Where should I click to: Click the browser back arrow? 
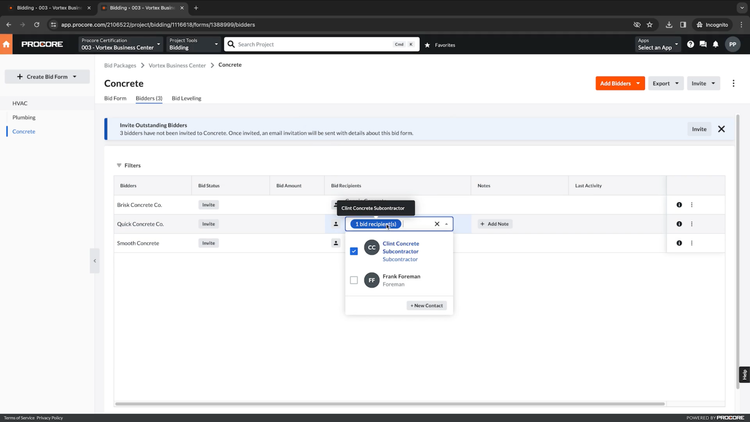pyautogui.click(x=9, y=24)
